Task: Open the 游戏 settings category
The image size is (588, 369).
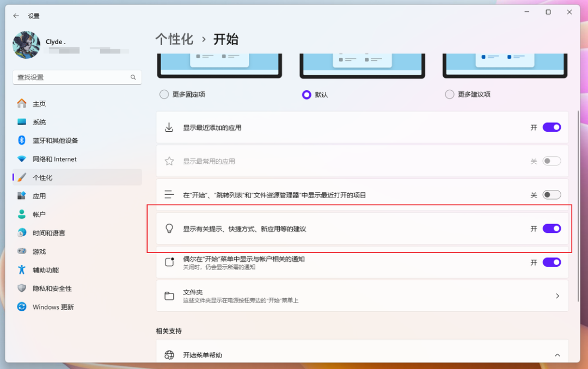Action: 77,251
